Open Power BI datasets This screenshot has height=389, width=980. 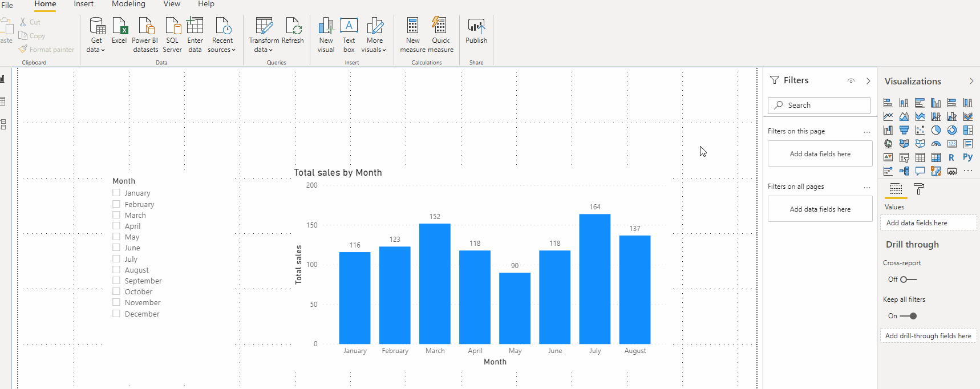pyautogui.click(x=145, y=35)
